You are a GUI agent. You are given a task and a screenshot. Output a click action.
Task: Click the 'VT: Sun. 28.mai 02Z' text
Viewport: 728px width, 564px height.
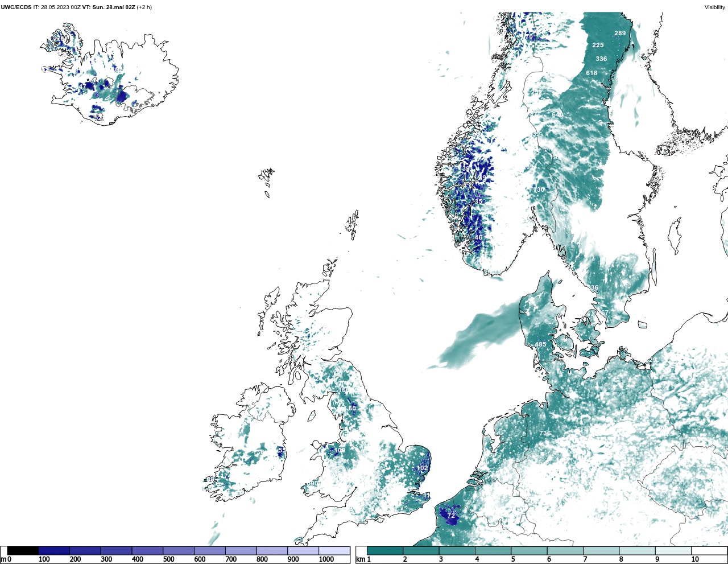(109, 7)
